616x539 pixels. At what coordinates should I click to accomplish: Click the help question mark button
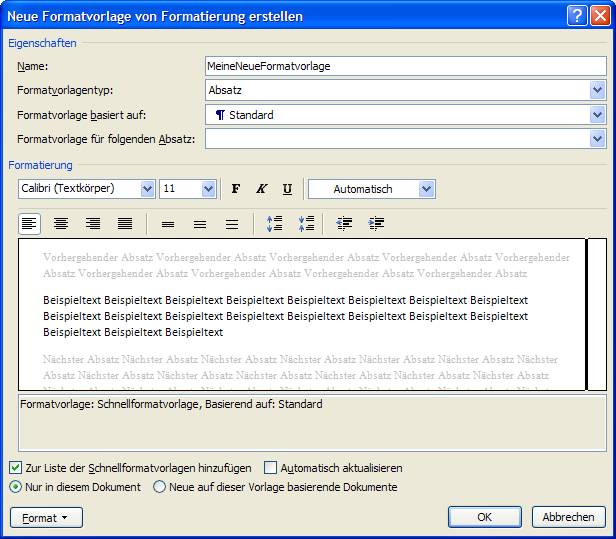point(577,16)
